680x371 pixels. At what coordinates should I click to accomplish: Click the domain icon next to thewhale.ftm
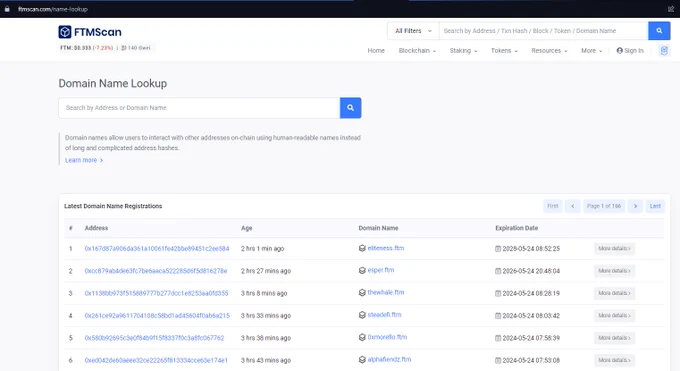coord(362,292)
